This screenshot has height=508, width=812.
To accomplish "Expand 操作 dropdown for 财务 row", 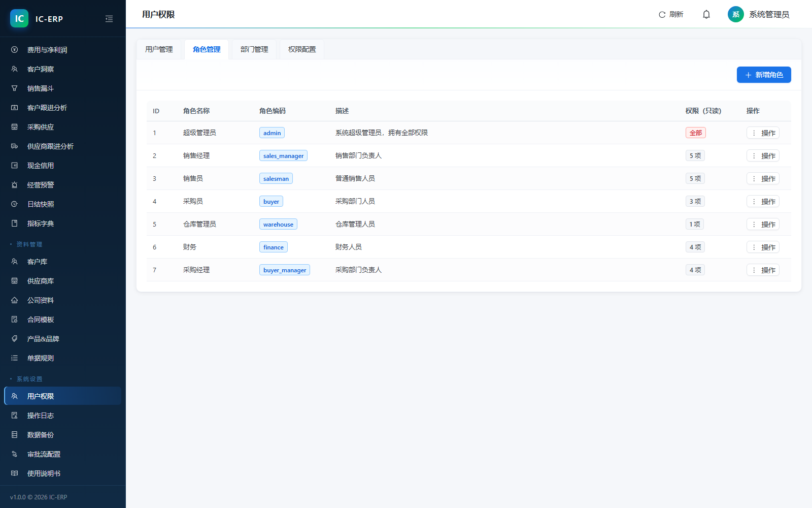I will 763,247.
